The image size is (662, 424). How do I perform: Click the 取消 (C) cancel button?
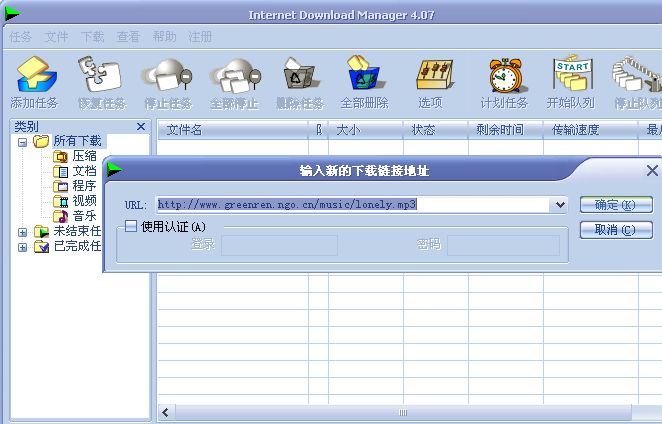click(x=616, y=230)
